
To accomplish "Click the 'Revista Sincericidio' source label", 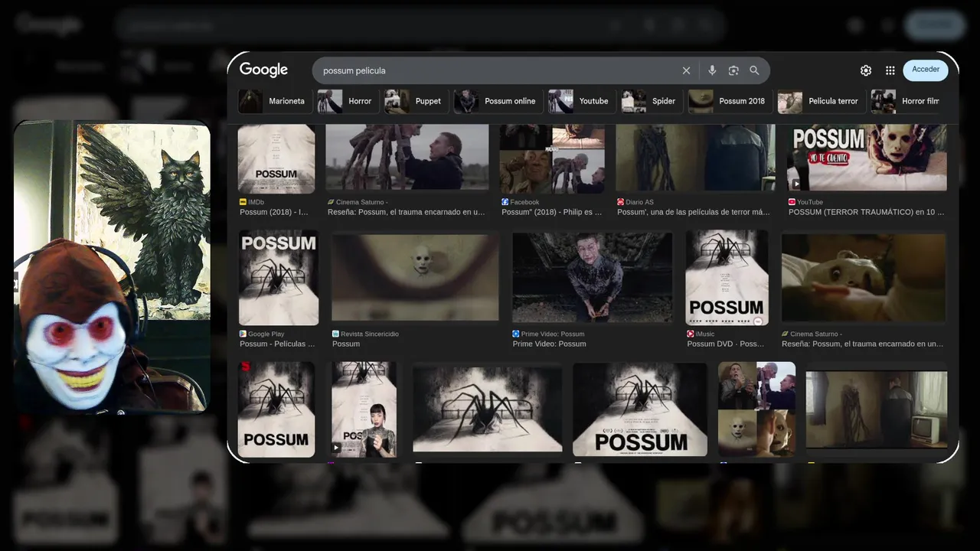I will coord(370,334).
